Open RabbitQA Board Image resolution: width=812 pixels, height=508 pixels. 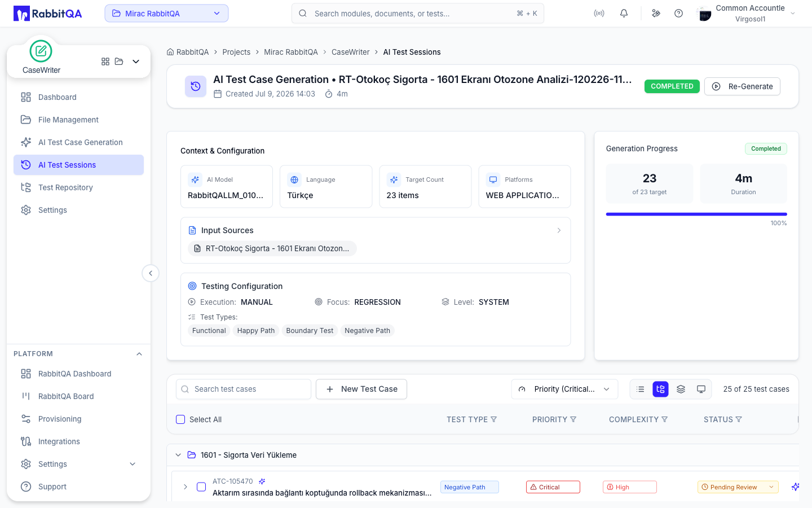point(78,396)
